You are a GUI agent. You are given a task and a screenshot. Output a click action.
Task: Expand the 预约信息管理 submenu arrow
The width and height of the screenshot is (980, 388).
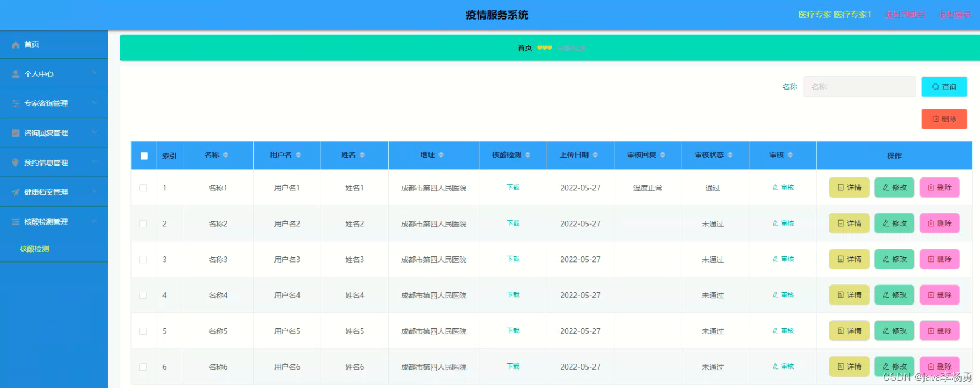coord(94,161)
